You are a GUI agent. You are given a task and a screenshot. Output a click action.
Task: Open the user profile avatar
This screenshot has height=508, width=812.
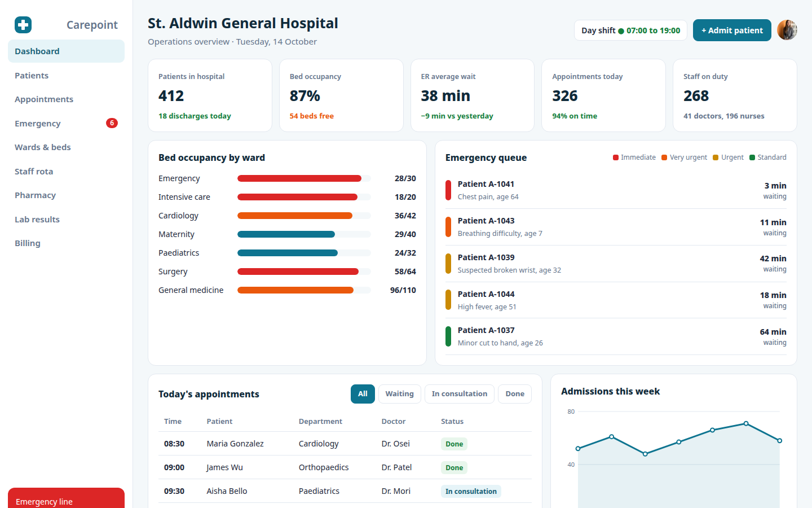(787, 30)
